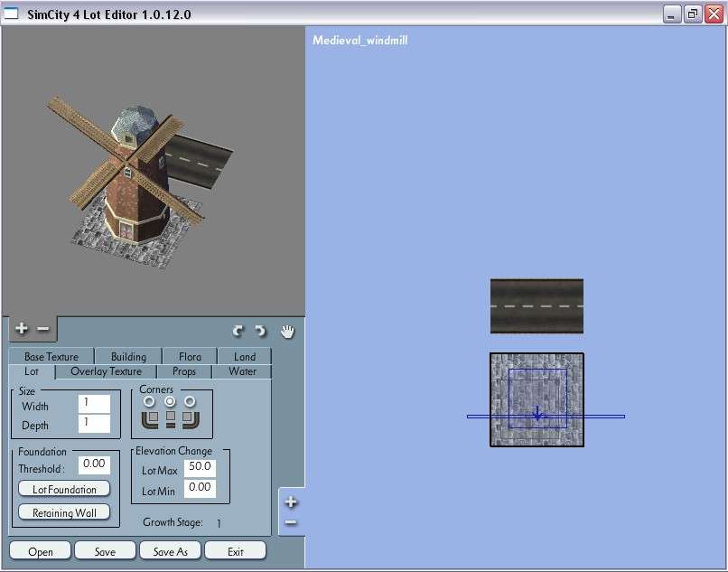728x572 pixels.
Task: Zoom out the 3D preview with minus icon
Action: pyautogui.click(x=42, y=329)
